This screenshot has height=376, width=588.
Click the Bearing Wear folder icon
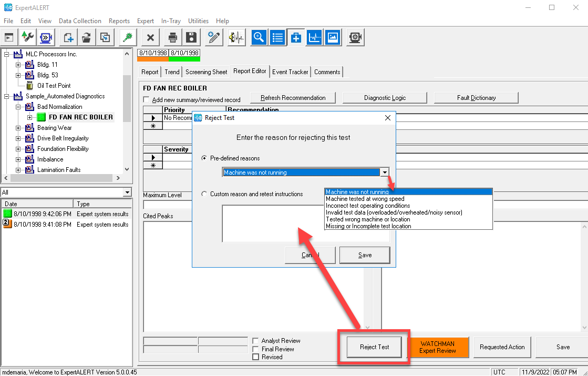coord(29,128)
